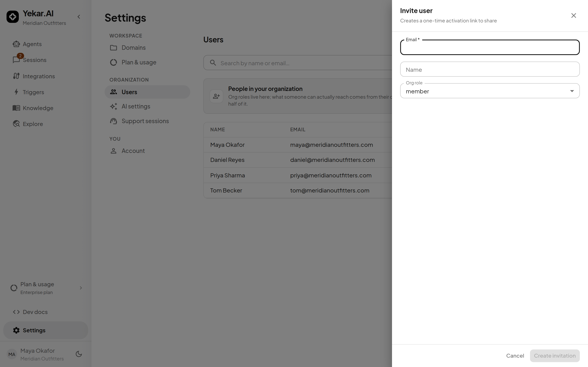This screenshot has width=588, height=367.
Task: Close the Invite user panel
Action: coord(574,15)
